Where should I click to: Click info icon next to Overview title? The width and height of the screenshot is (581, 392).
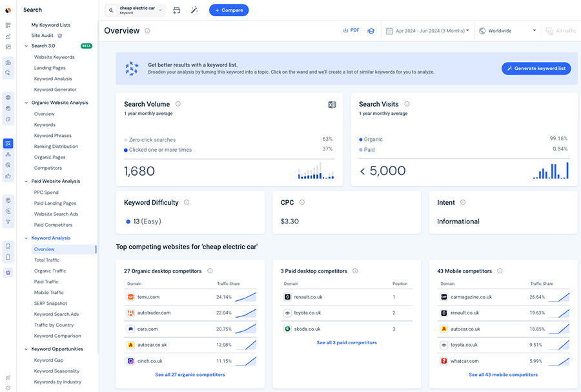click(x=147, y=31)
